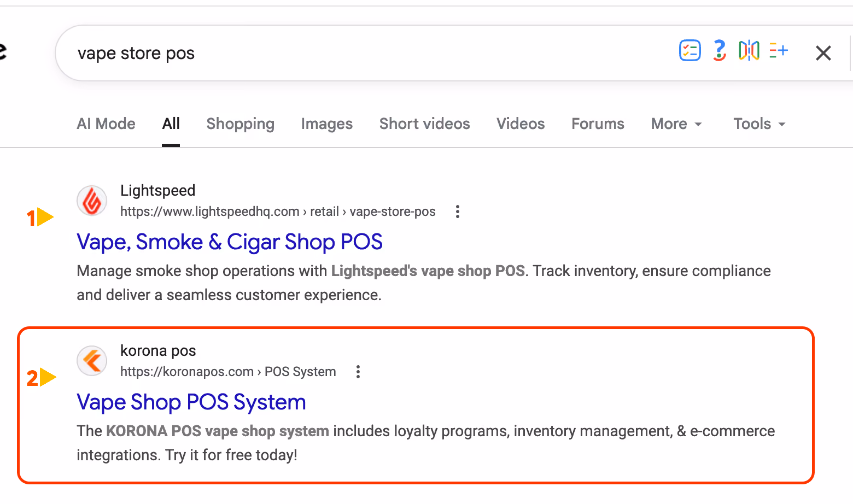Image resolution: width=853 pixels, height=504 pixels.
Task: Open three-dot menu for Lightspeed result
Action: click(x=458, y=212)
